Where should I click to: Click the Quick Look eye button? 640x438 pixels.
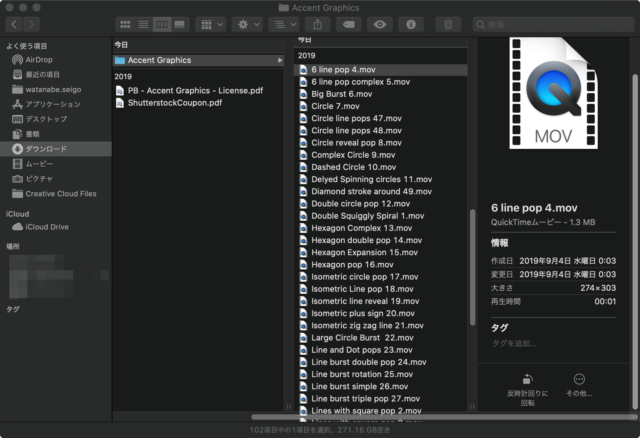380,24
